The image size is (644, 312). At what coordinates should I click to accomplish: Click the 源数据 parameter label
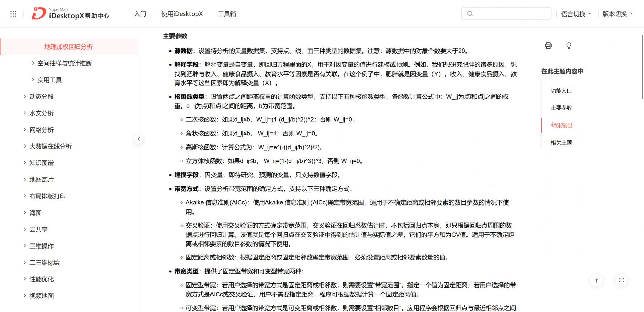183,51
